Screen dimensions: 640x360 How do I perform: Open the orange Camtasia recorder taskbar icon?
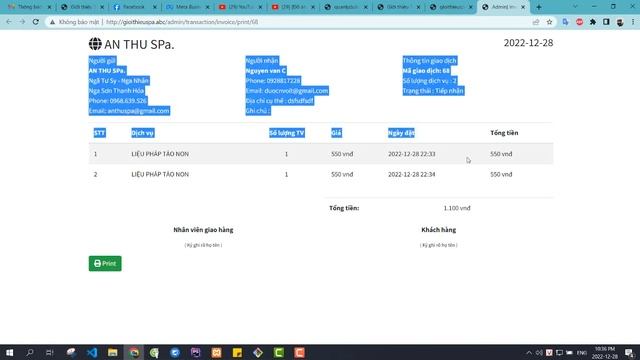click(x=300, y=352)
